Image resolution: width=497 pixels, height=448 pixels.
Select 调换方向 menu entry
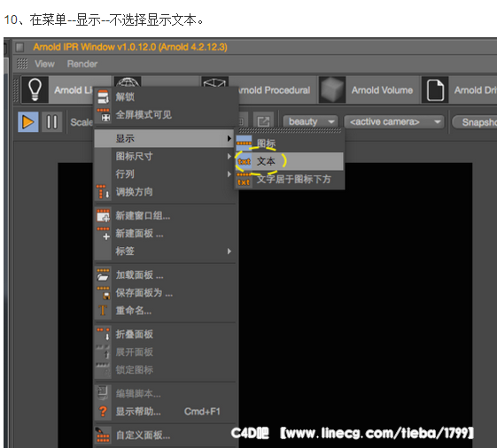pyautogui.click(x=165, y=191)
